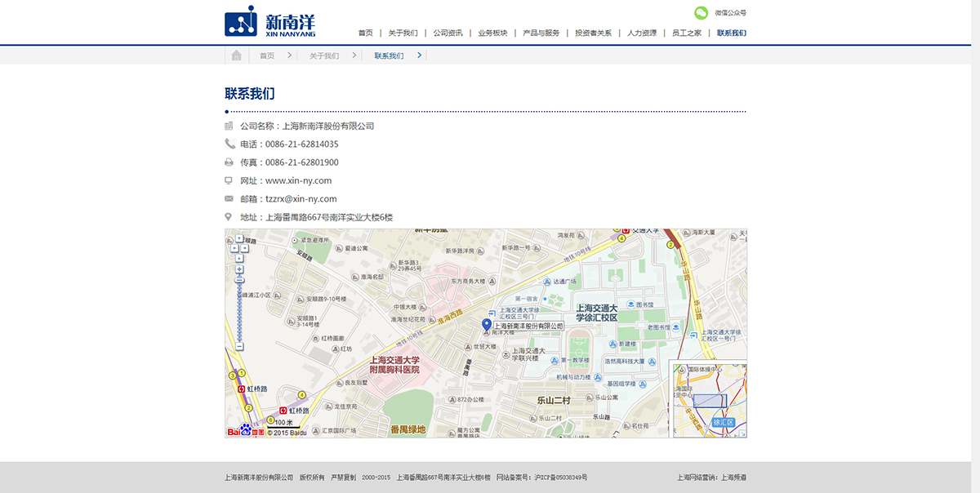This screenshot has height=493, width=980.
Task: Pan the map up with arrow button
Action: coord(239,238)
